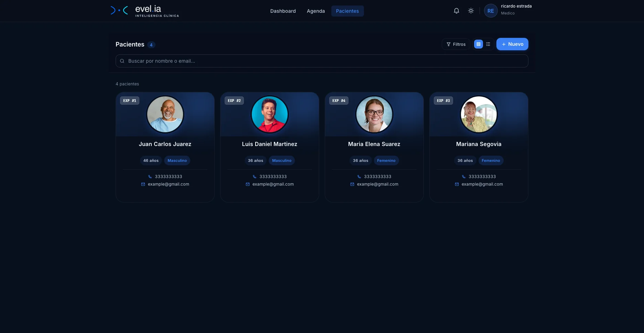Click Masculino tag on Juan Carlos Juarez card
644x333 pixels.
(x=177, y=160)
